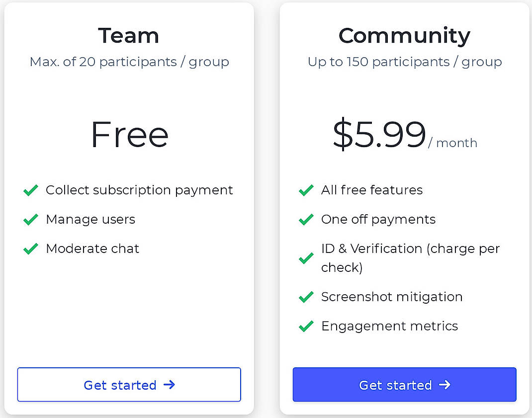Click the checkmark beside All free features
Image resolution: width=532 pixels, height=418 pixels.
pos(306,190)
